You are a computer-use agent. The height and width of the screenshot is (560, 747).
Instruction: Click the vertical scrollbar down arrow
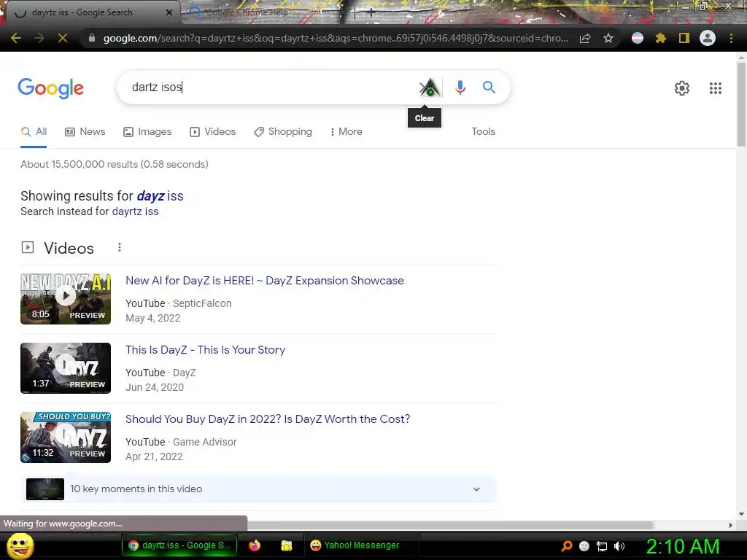[741, 514]
